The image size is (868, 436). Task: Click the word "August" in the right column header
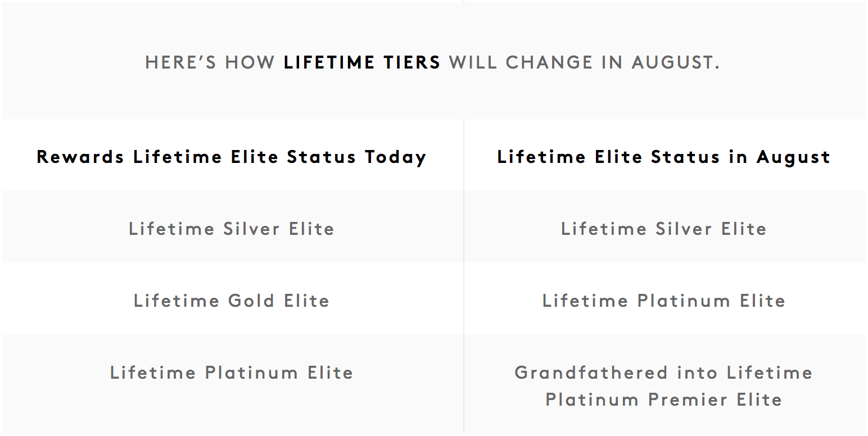point(793,157)
